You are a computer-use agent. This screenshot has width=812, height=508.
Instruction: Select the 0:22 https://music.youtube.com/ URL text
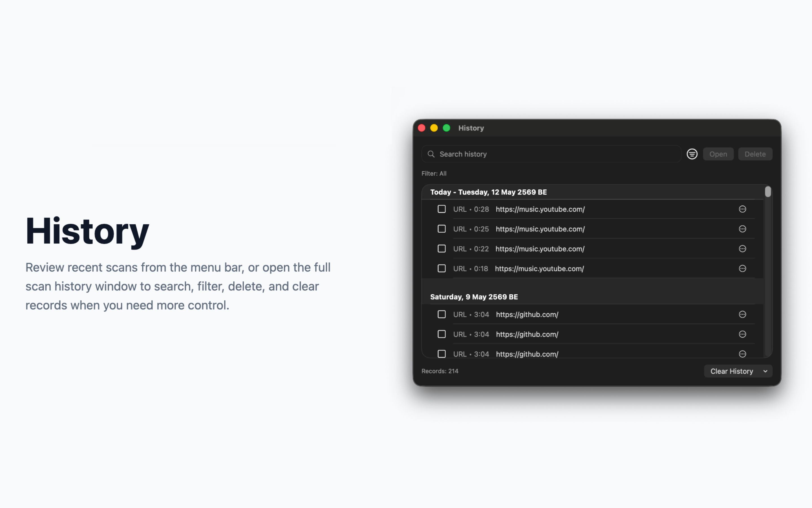point(540,249)
